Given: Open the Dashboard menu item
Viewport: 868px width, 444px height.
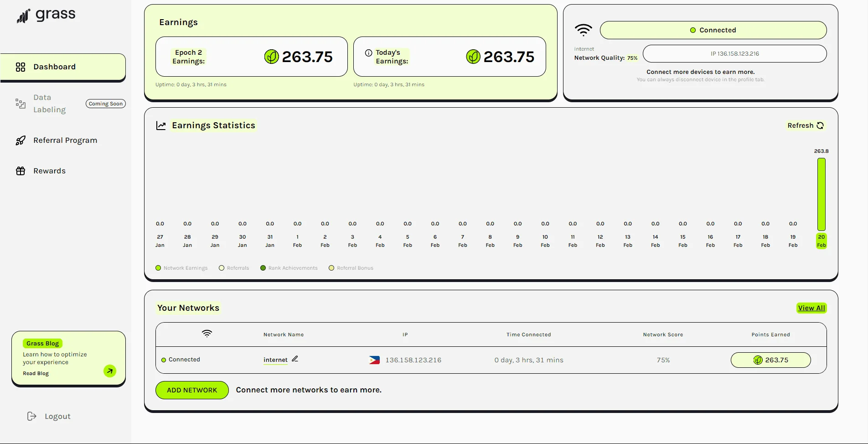Looking at the screenshot, I should pos(63,67).
